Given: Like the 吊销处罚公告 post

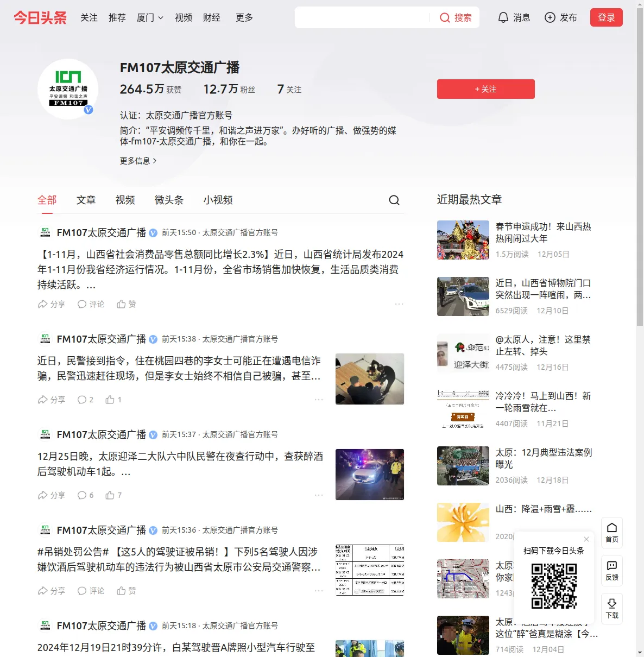Looking at the screenshot, I should point(127,591).
